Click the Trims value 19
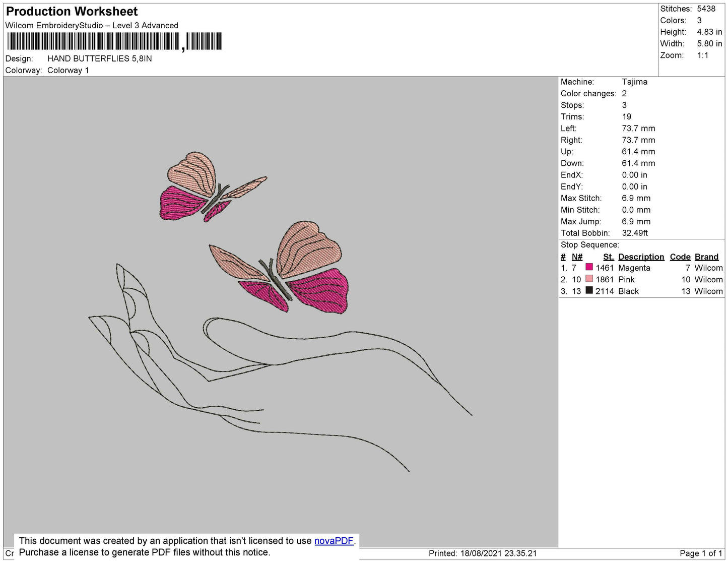This screenshot has height=563, width=728. pyautogui.click(x=626, y=116)
